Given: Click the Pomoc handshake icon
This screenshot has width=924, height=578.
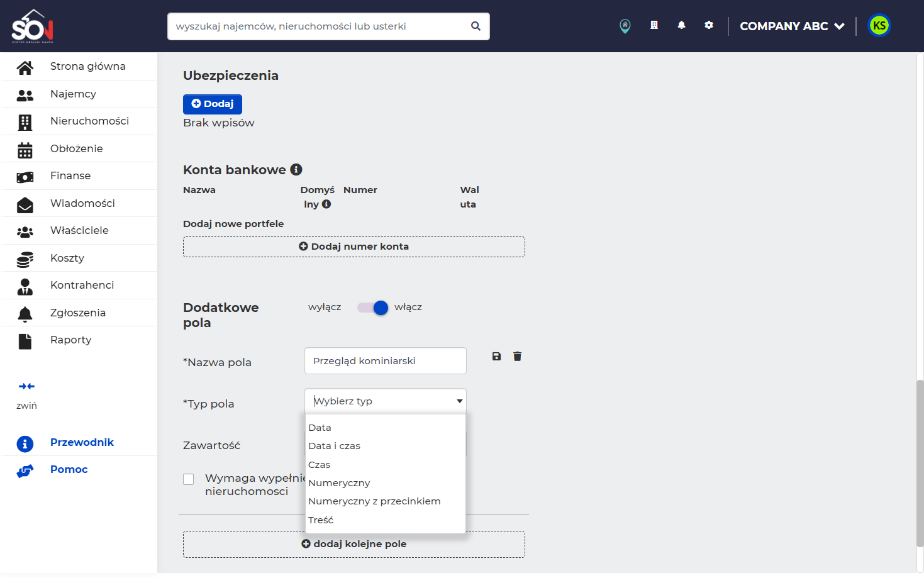Looking at the screenshot, I should (x=25, y=471).
